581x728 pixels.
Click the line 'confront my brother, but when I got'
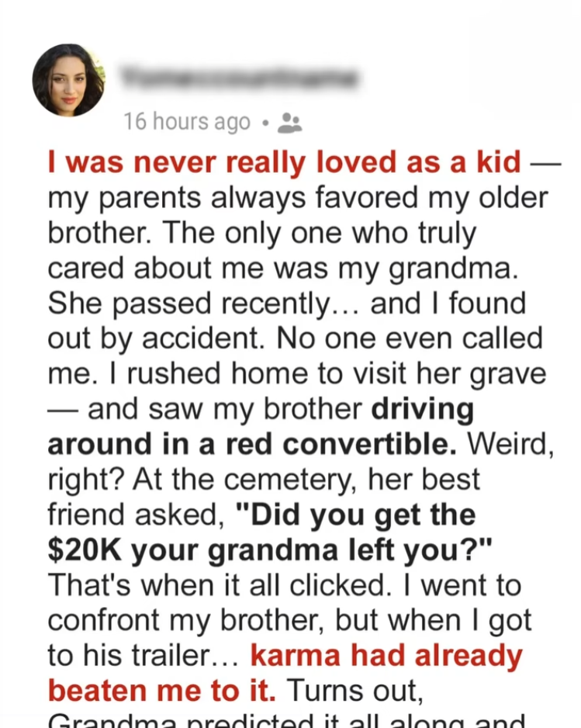coord(289,621)
